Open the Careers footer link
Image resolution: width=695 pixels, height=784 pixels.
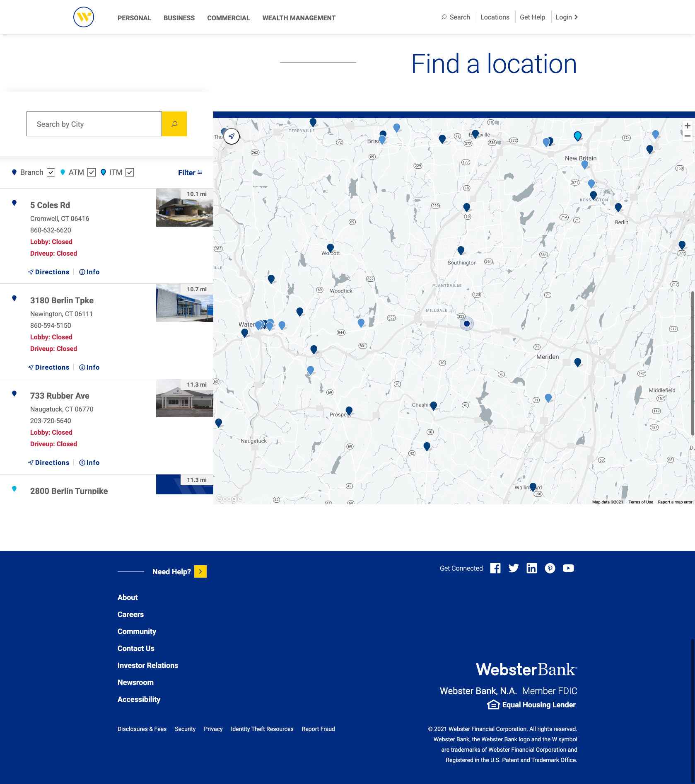pyautogui.click(x=130, y=614)
